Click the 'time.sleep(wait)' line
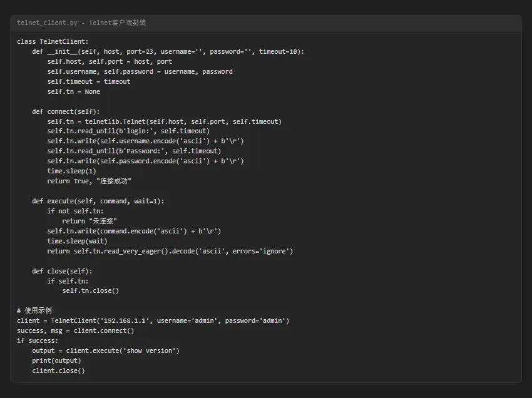This screenshot has height=398, width=532. (77, 241)
